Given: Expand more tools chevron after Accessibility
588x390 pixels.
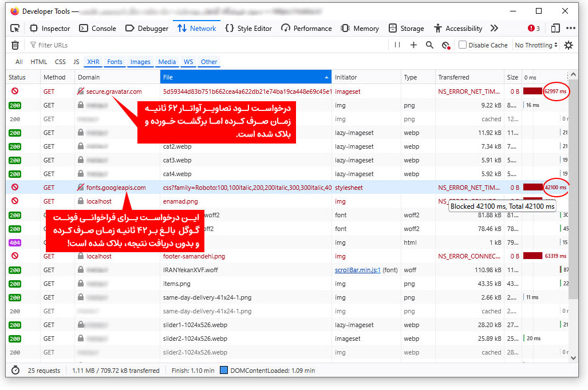Looking at the screenshot, I should [x=495, y=28].
